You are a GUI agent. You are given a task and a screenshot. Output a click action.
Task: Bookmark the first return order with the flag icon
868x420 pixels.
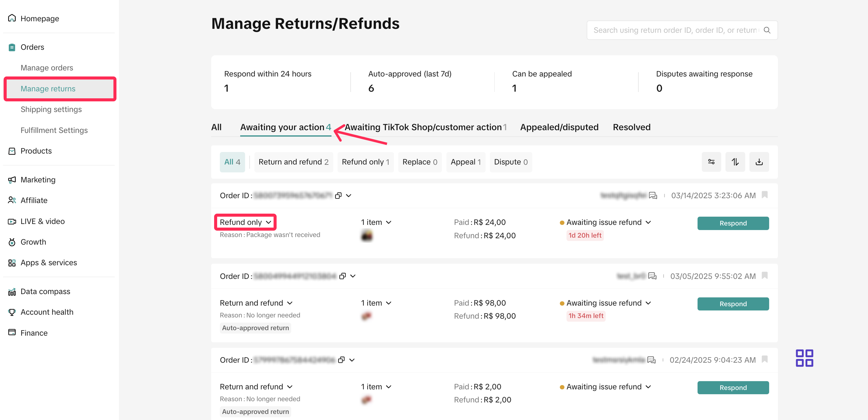tap(765, 195)
